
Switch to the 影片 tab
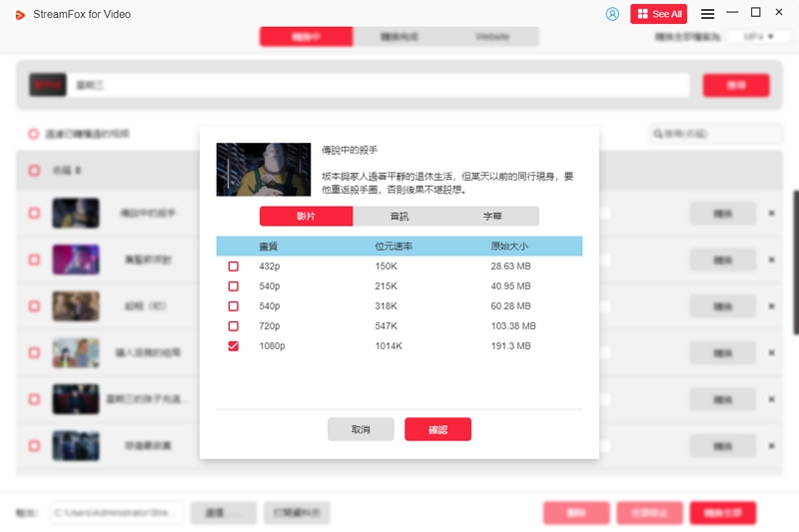(x=307, y=216)
